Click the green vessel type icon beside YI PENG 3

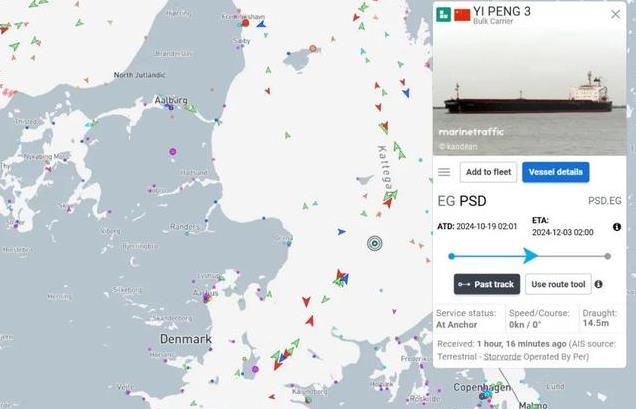pyautogui.click(x=443, y=14)
